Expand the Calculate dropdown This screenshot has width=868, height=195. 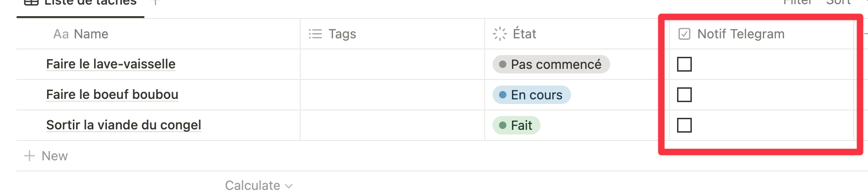pos(258,186)
